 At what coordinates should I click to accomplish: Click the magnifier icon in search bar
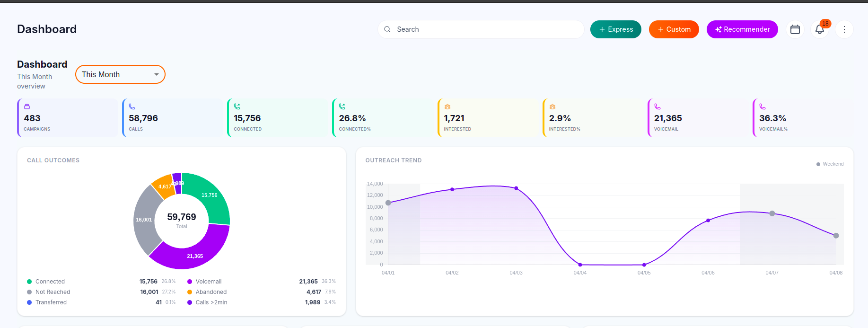[x=387, y=29]
